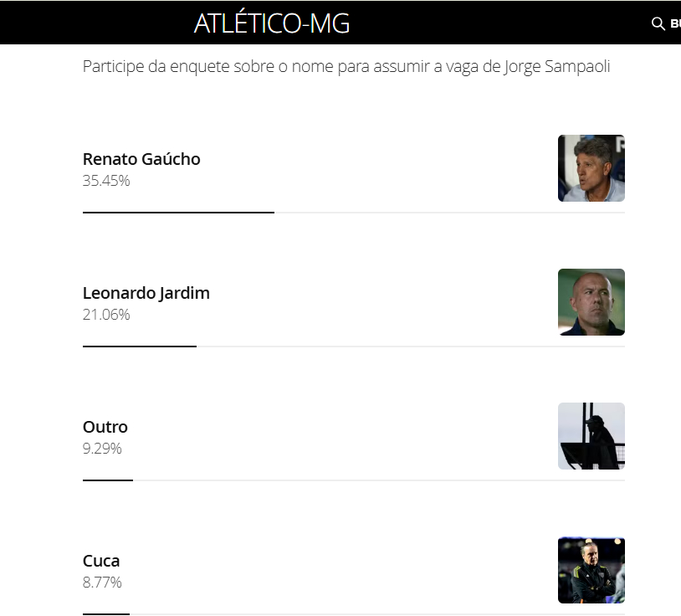The width and height of the screenshot is (681, 616).
Task: Click Cuca's photo thumbnail
Action: point(591,570)
